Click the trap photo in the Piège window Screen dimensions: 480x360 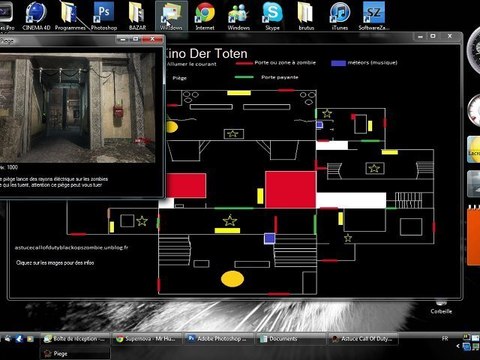coord(77,108)
